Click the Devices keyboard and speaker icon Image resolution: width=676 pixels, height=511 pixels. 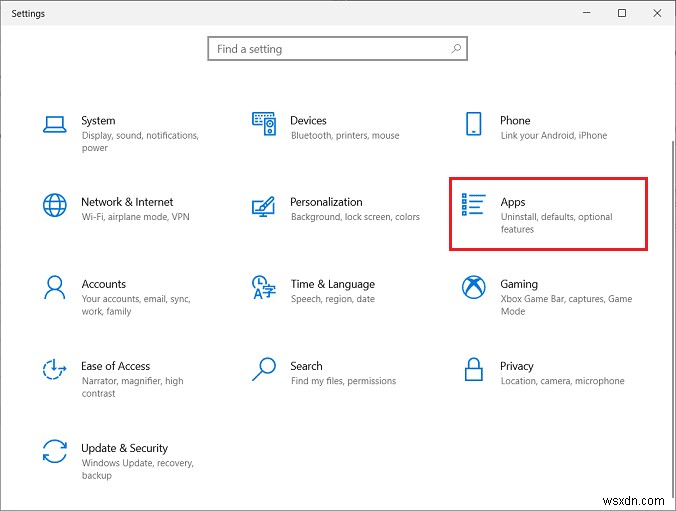(x=264, y=124)
